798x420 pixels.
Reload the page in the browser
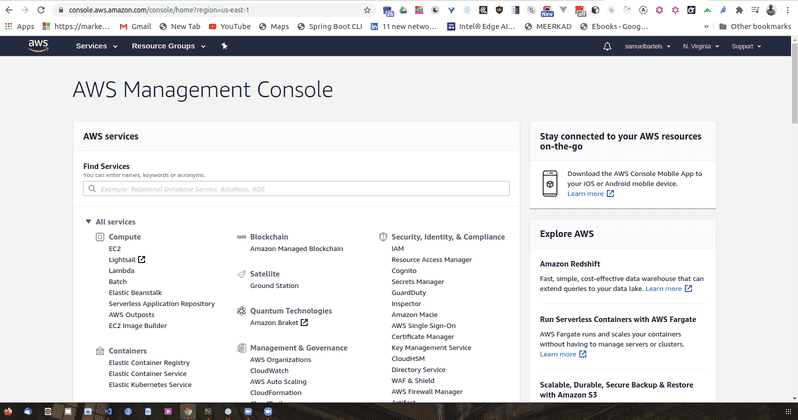pos(41,10)
